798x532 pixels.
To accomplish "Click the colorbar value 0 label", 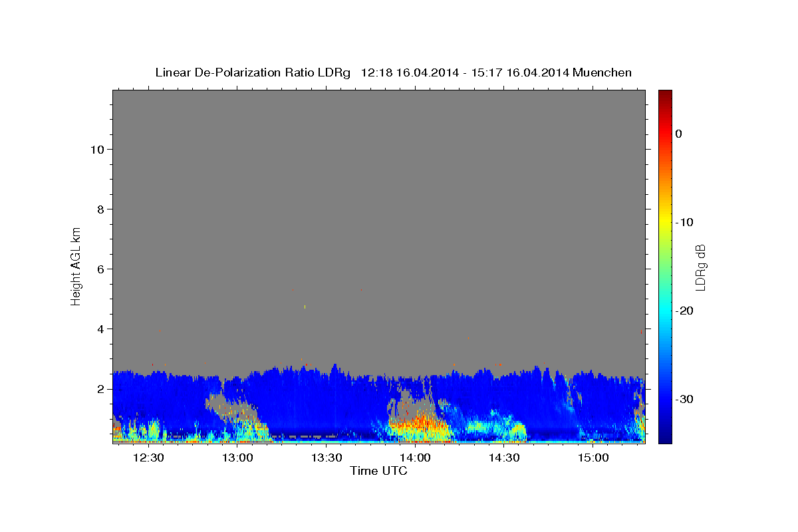I will click(x=678, y=134).
